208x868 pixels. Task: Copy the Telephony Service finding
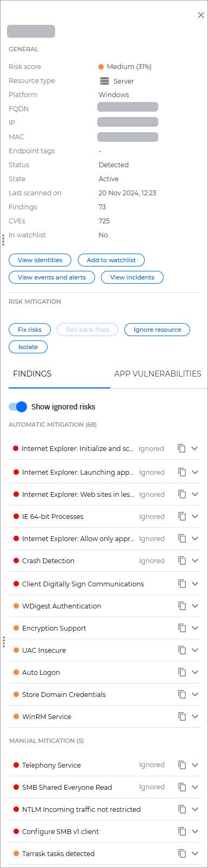182,765
